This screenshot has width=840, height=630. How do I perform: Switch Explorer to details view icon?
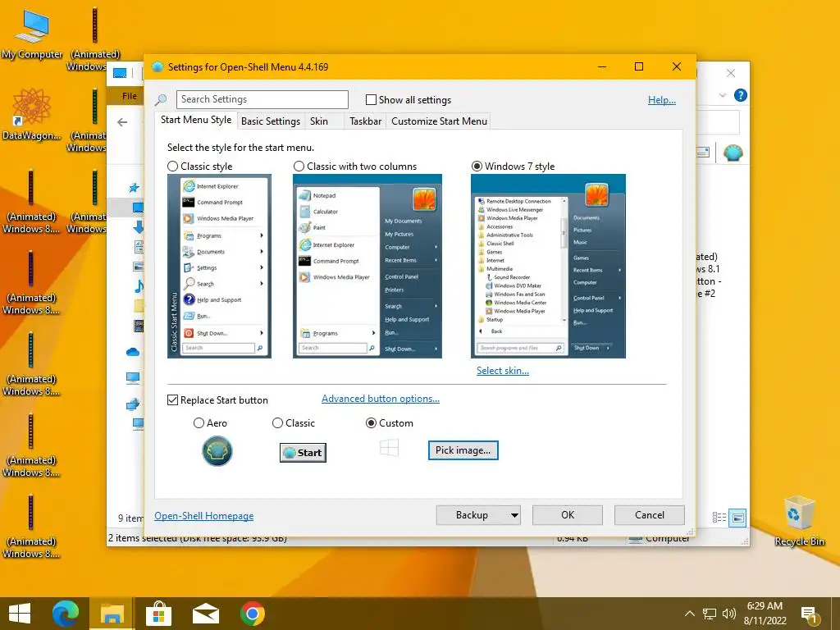(x=719, y=518)
